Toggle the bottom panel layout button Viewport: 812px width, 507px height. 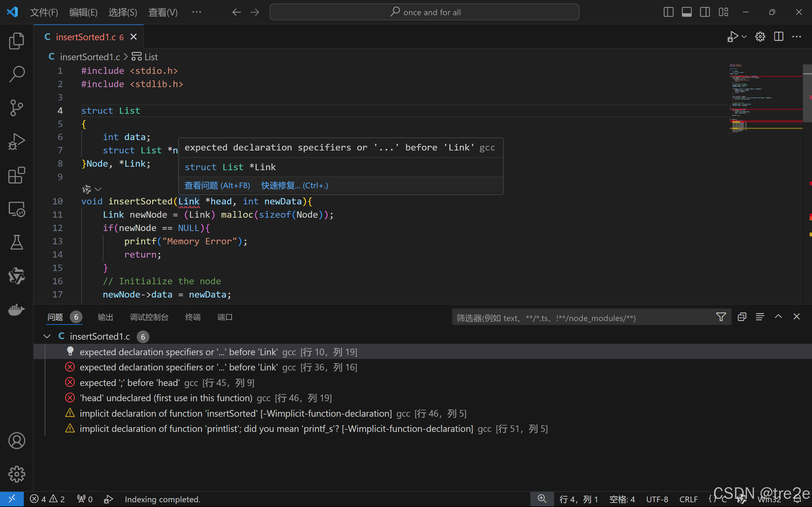coord(686,12)
